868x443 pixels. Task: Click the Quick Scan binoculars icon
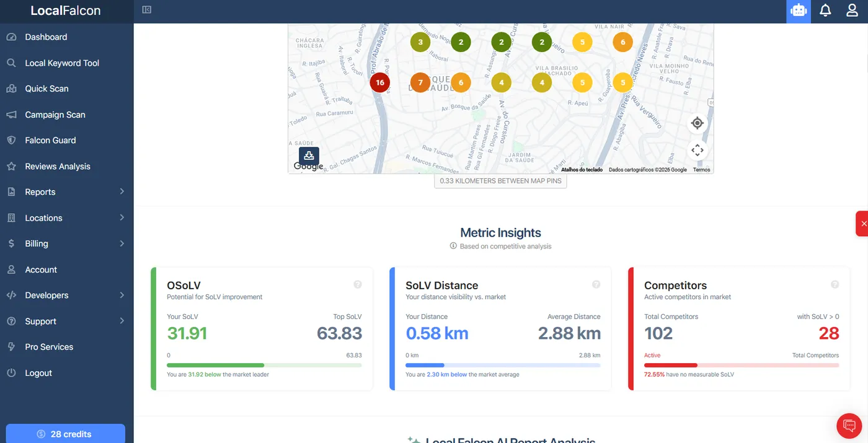point(11,89)
